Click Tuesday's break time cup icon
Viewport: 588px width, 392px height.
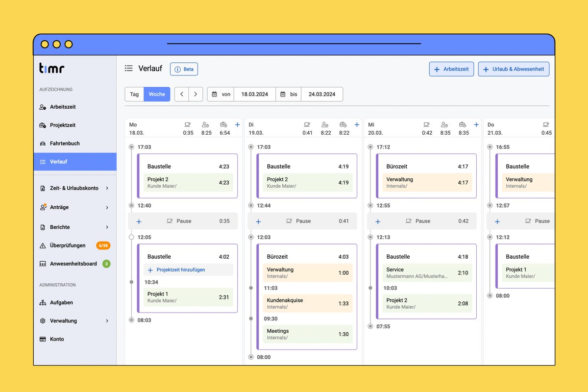click(307, 125)
